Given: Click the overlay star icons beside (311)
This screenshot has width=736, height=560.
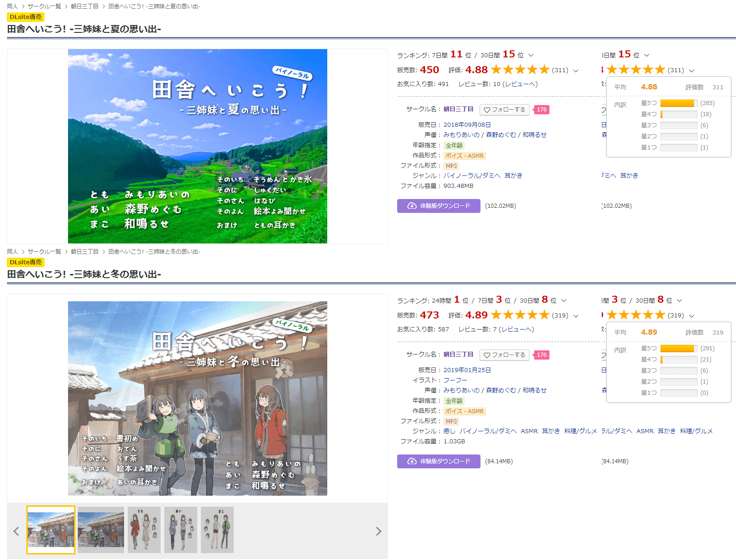Looking at the screenshot, I should coord(636,70).
